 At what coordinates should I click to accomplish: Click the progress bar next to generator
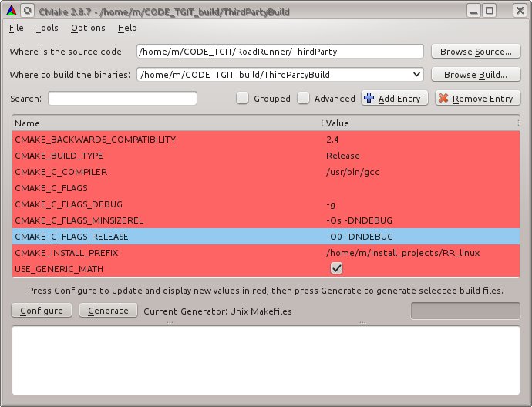[x=465, y=311]
